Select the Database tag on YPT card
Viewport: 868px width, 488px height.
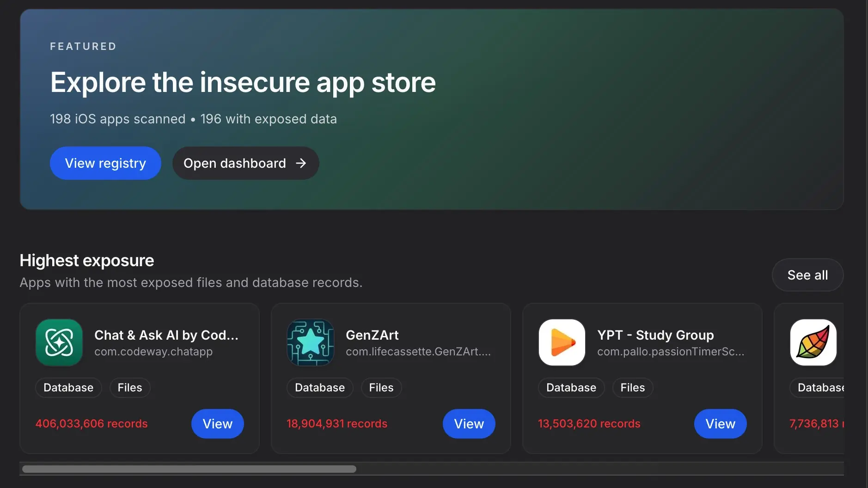571,388
